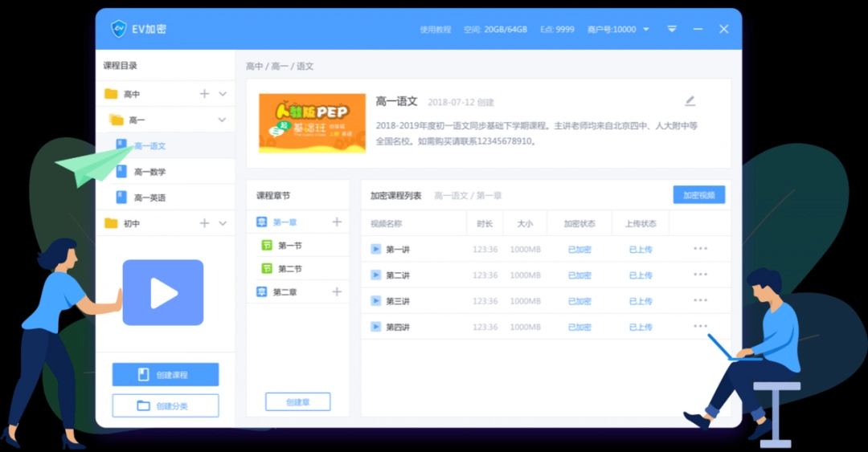Image resolution: width=868 pixels, height=452 pixels.
Task: Select 高一英语 course in directory
Action: pos(149,197)
